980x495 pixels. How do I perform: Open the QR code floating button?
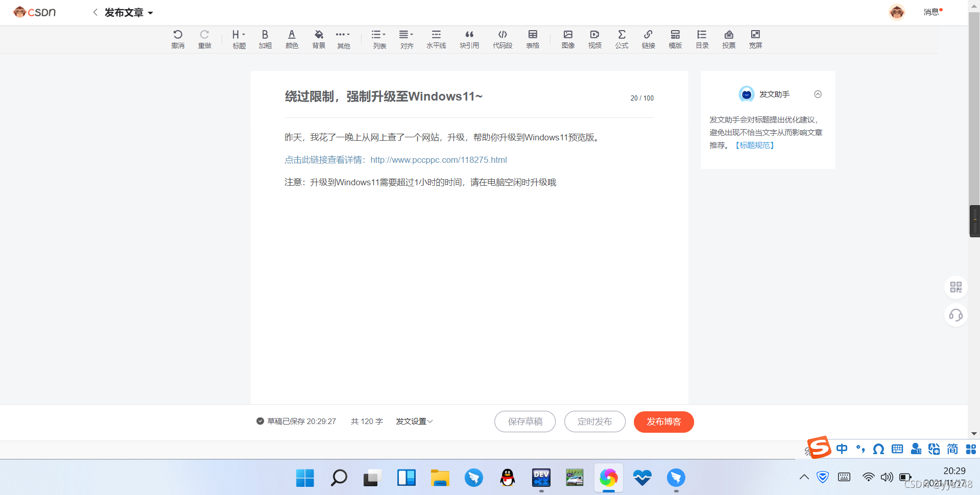(x=955, y=287)
